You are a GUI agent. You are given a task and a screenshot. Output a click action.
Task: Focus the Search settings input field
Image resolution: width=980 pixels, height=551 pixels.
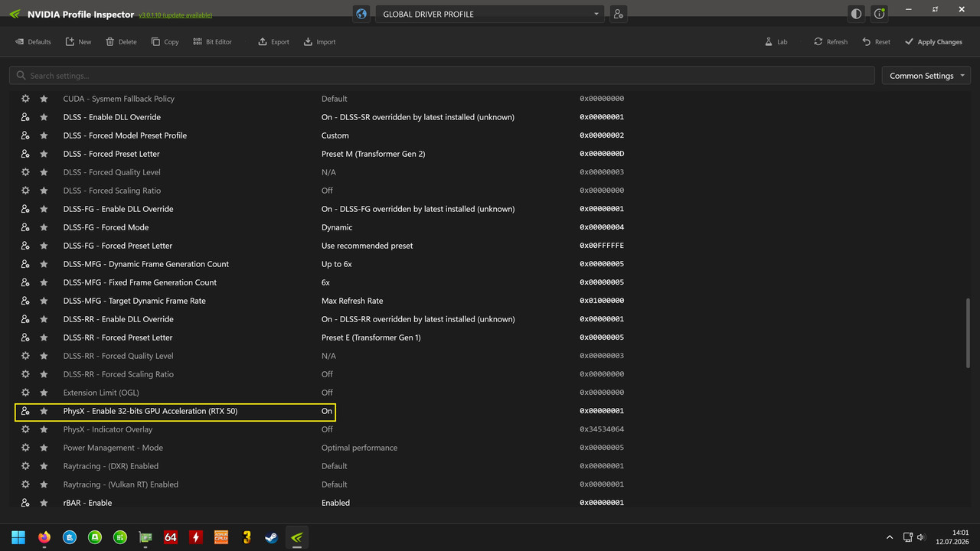click(x=442, y=76)
